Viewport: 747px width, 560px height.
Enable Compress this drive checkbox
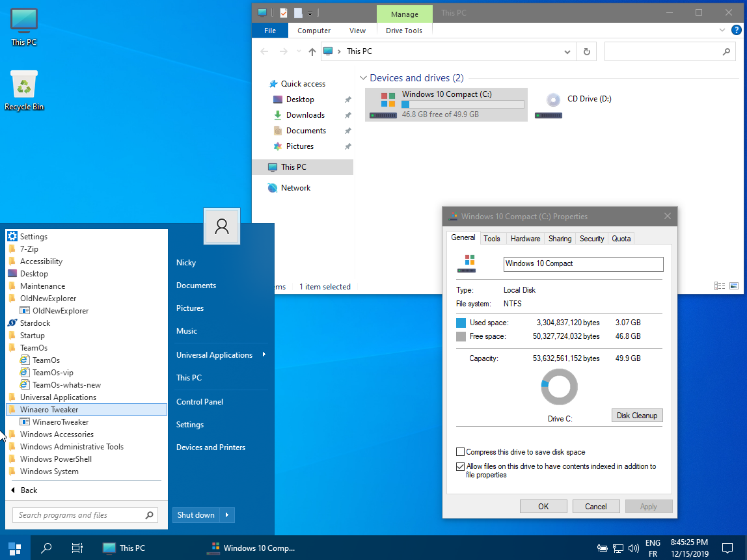460,452
